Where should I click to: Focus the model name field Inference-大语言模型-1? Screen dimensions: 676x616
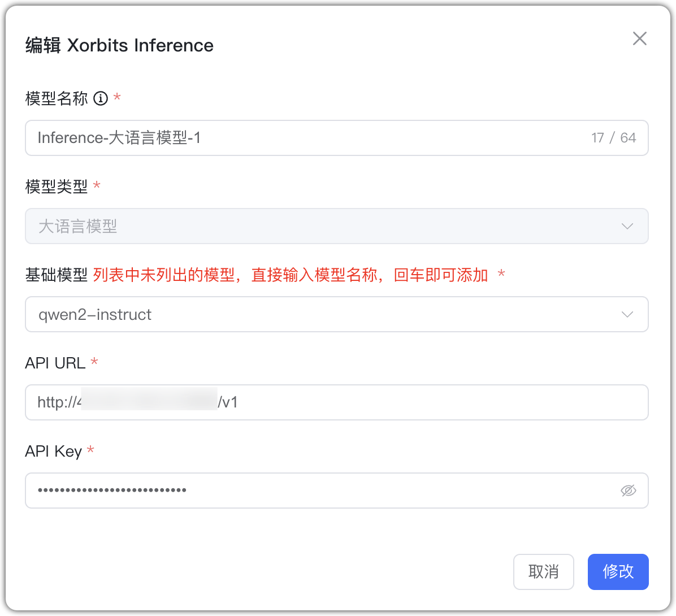pos(337,138)
